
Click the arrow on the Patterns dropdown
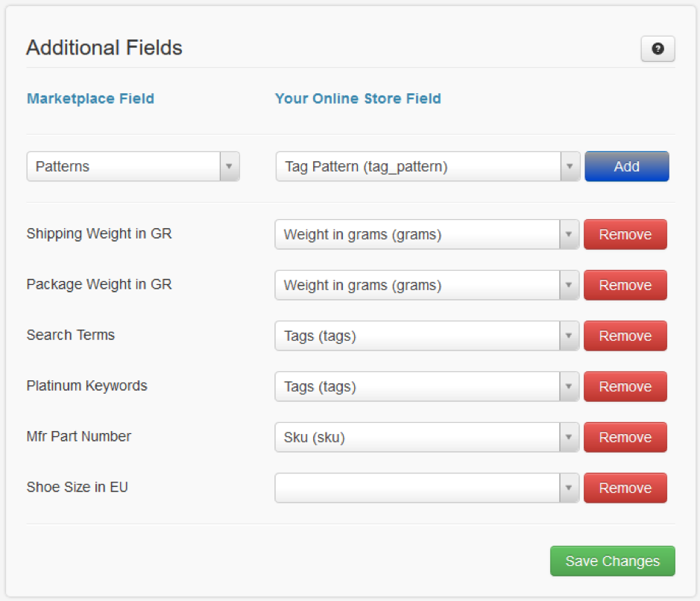click(x=230, y=166)
